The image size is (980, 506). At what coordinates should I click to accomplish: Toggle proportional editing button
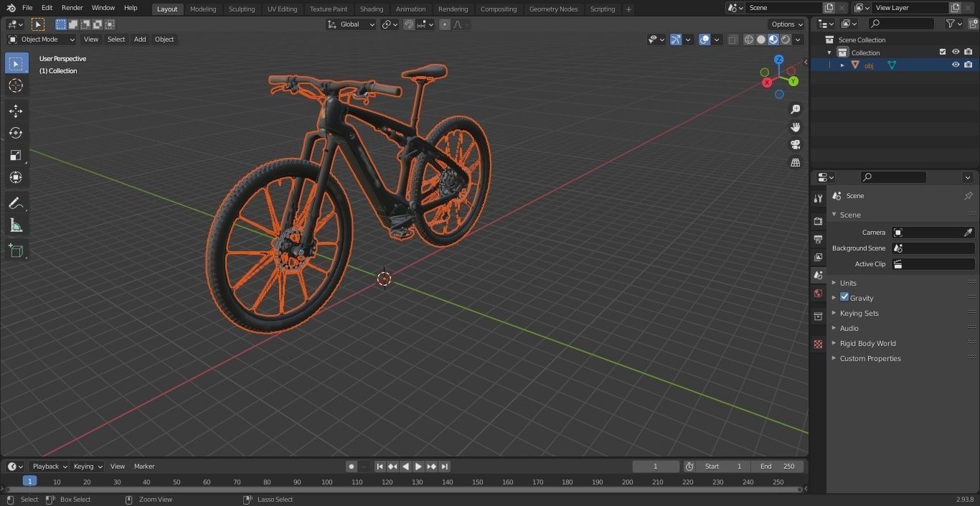[x=445, y=24]
